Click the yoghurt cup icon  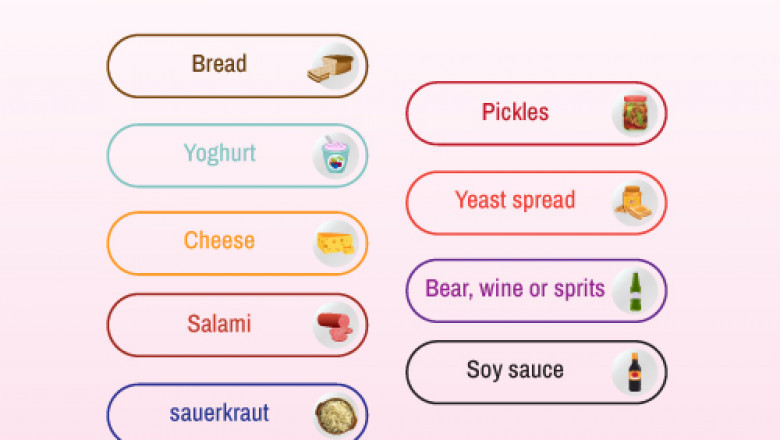(x=334, y=157)
